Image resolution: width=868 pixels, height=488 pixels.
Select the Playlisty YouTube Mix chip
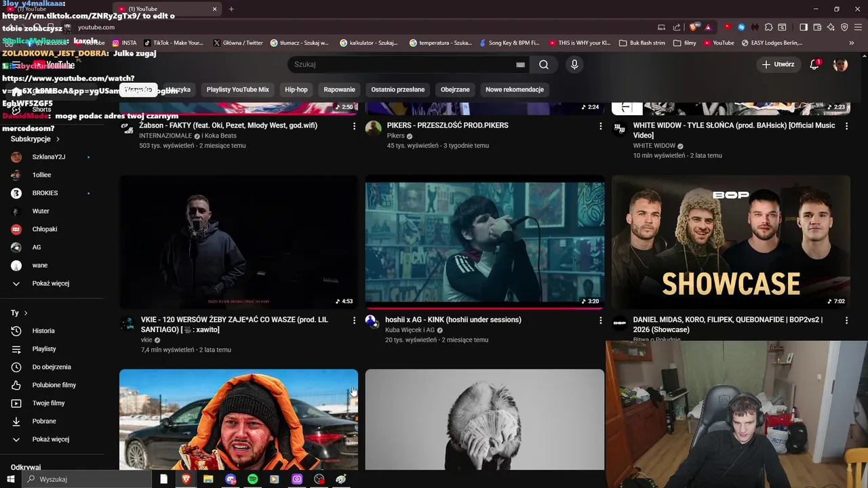pos(237,89)
